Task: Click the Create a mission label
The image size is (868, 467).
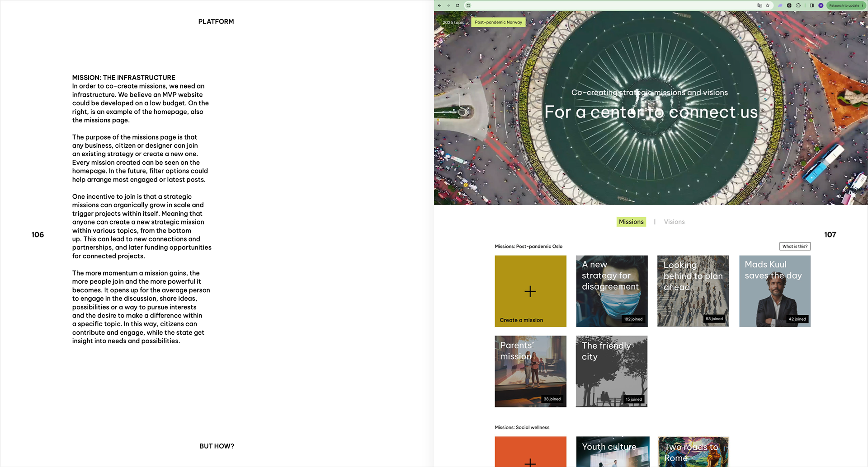Action: [x=521, y=320]
